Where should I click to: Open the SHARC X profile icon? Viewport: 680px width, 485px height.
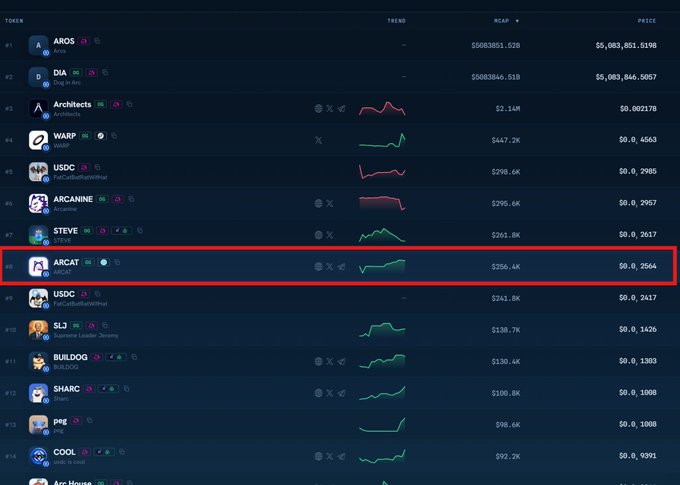pyautogui.click(x=330, y=393)
